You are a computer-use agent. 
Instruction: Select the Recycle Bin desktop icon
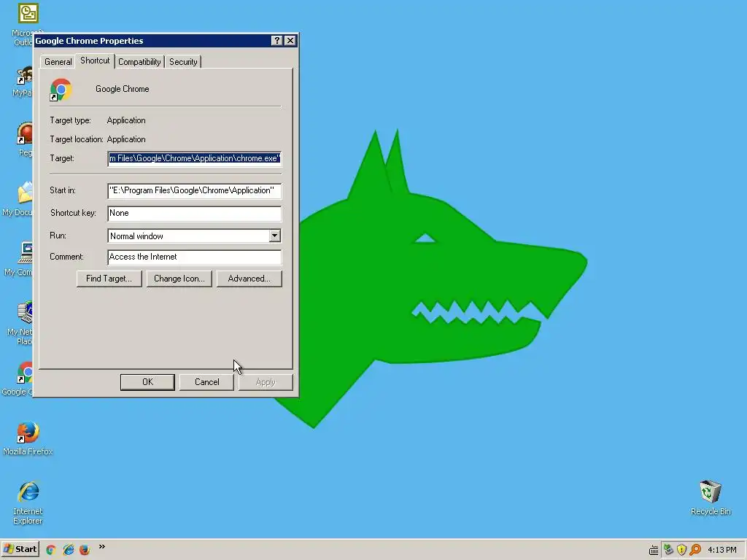point(710,491)
